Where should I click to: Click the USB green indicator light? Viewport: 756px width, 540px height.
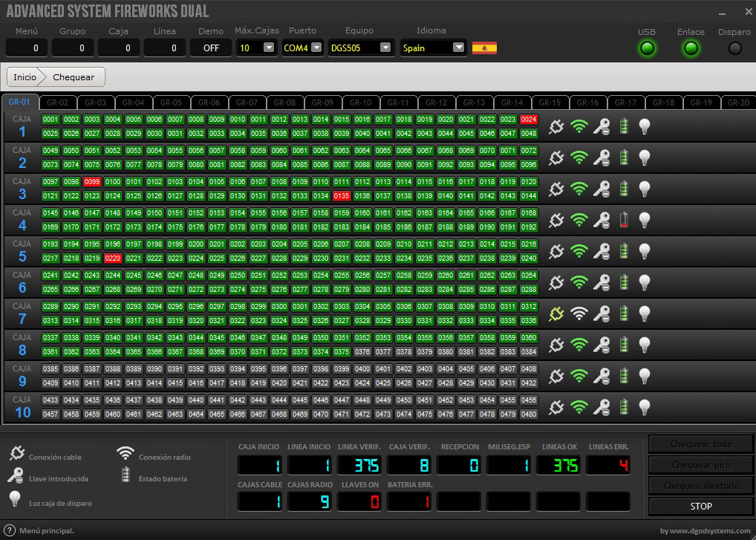click(647, 48)
